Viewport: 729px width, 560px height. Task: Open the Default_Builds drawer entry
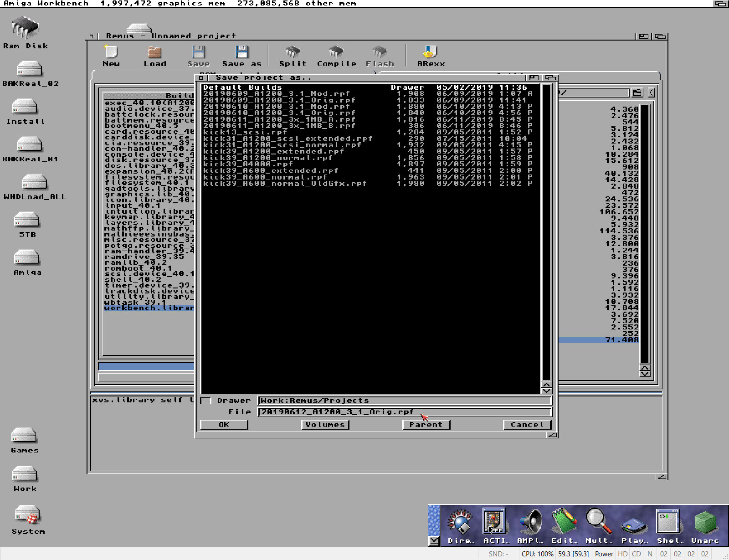(370, 87)
